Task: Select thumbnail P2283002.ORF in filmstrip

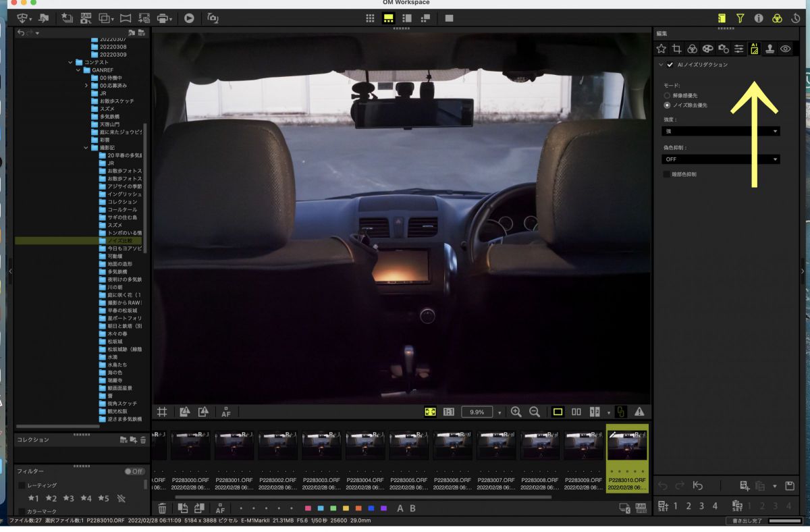Action: [277, 446]
